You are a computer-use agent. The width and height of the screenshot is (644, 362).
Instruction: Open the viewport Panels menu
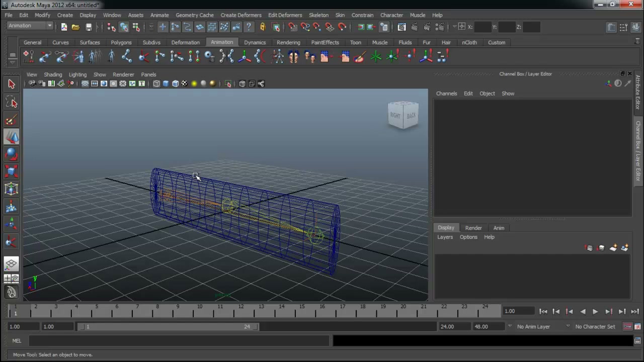(148, 74)
